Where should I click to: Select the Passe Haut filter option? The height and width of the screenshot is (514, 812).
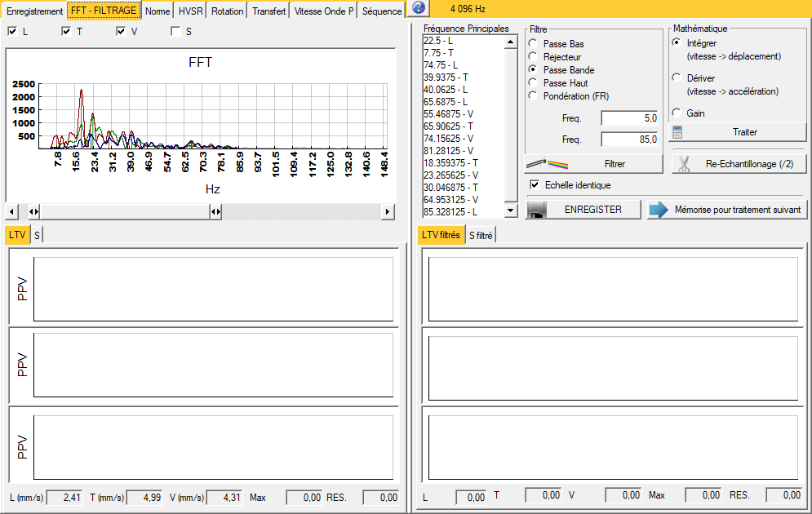point(532,82)
